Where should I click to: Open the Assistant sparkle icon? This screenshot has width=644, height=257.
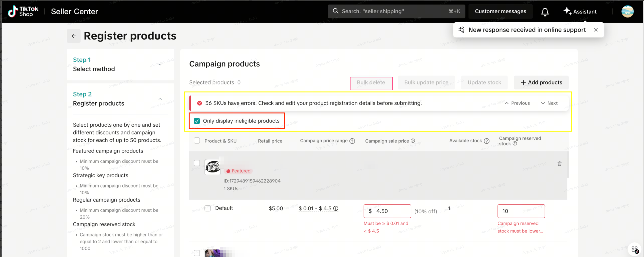[x=567, y=11]
